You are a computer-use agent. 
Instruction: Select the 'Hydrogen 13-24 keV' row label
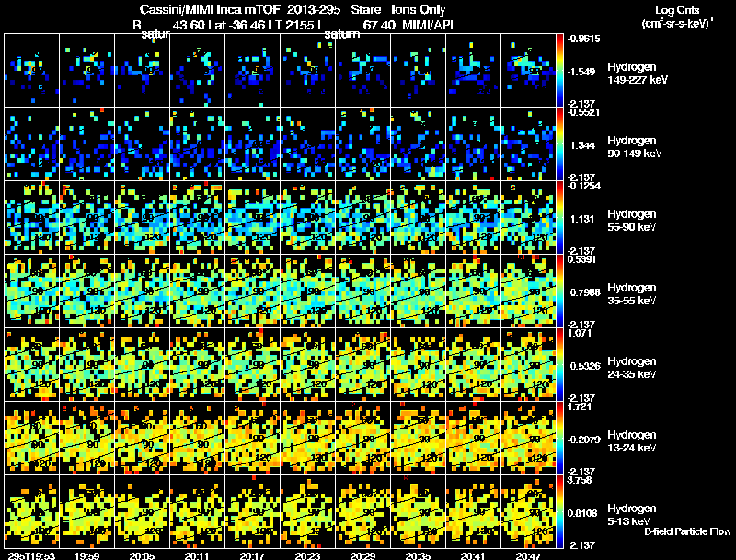point(632,441)
